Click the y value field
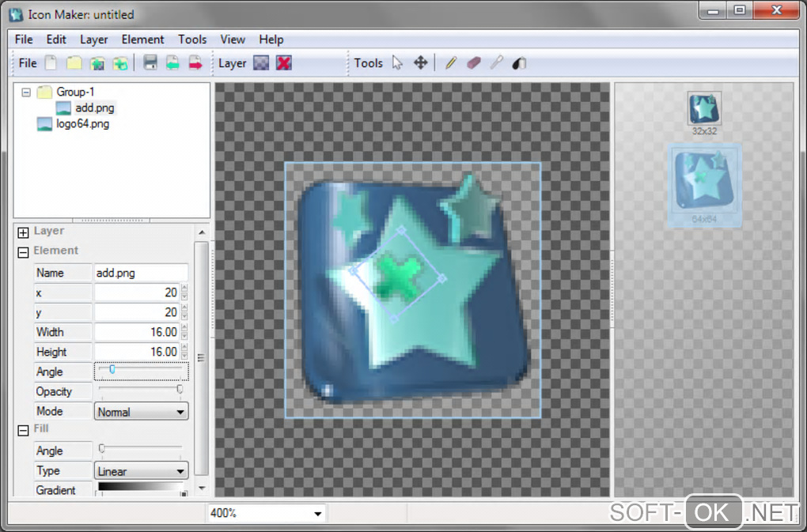 click(136, 312)
